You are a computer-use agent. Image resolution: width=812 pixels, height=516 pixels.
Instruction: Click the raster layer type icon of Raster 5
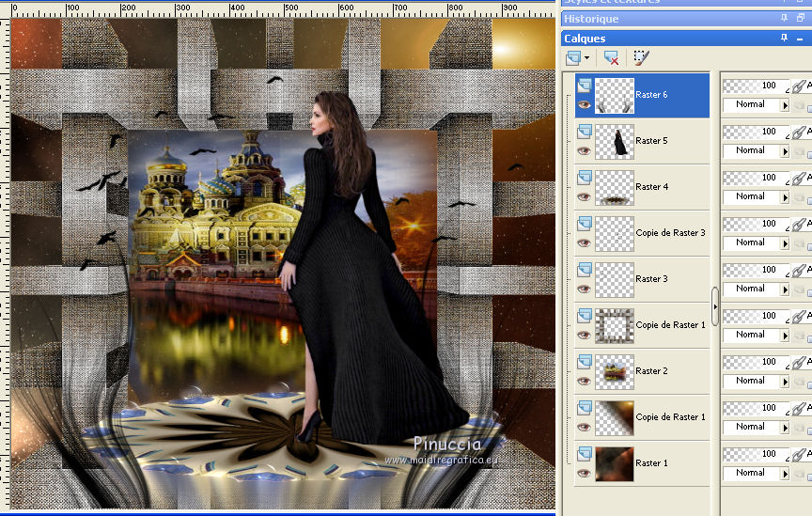pos(585,131)
